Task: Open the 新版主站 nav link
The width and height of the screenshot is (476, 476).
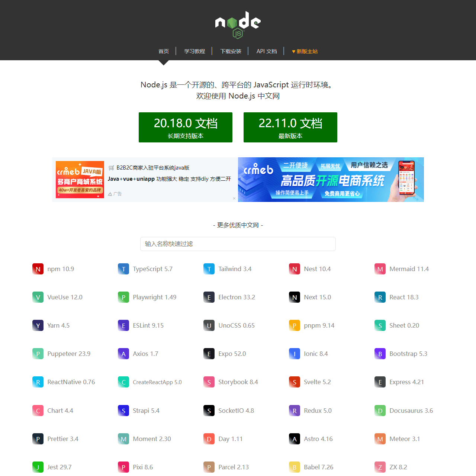Action: point(305,51)
